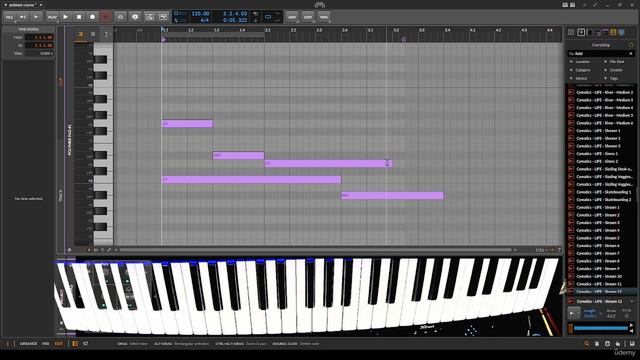Viewport: 640px width, 360px height.
Task: Open the PLAY menu button
Action: 52,17
